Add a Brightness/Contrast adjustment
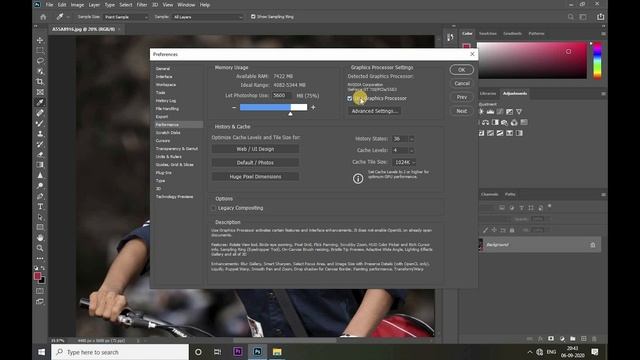 [x=482, y=111]
